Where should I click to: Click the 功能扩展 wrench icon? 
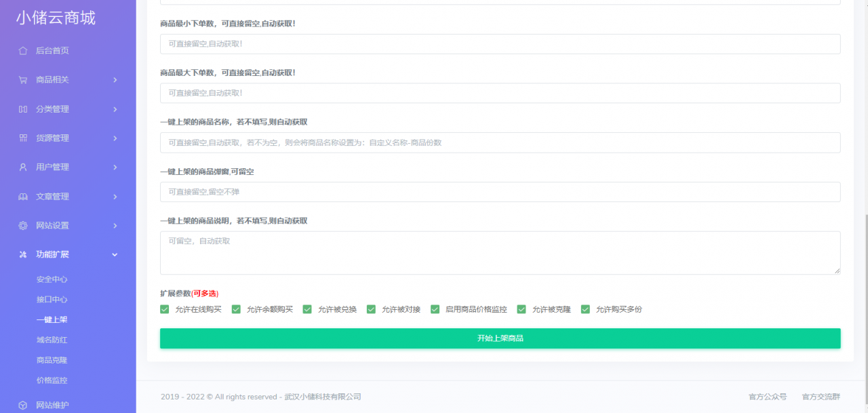24,254
